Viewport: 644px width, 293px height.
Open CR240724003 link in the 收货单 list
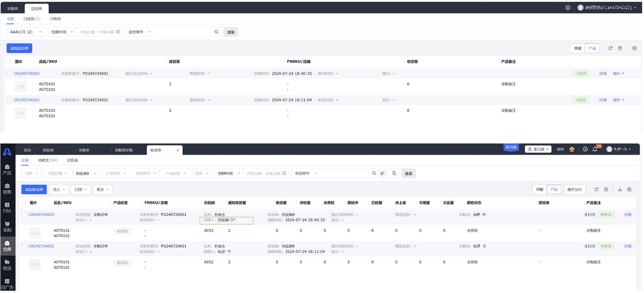41,214
